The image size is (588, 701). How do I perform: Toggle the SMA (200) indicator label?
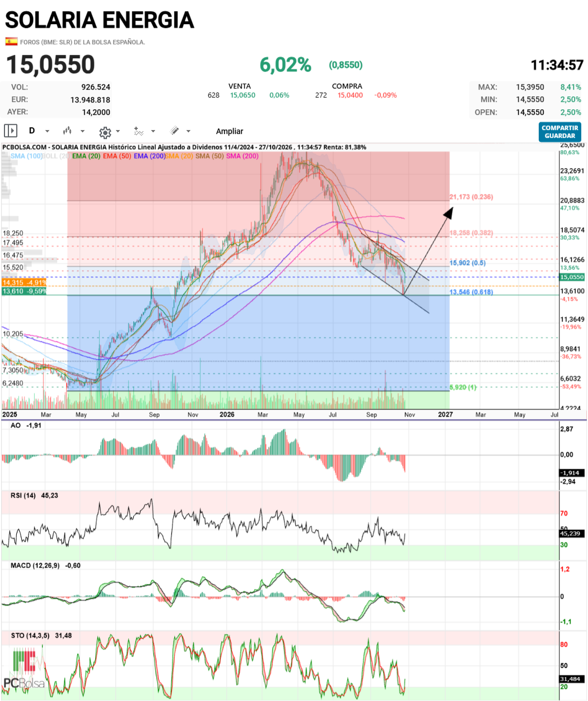click(242, 156)
